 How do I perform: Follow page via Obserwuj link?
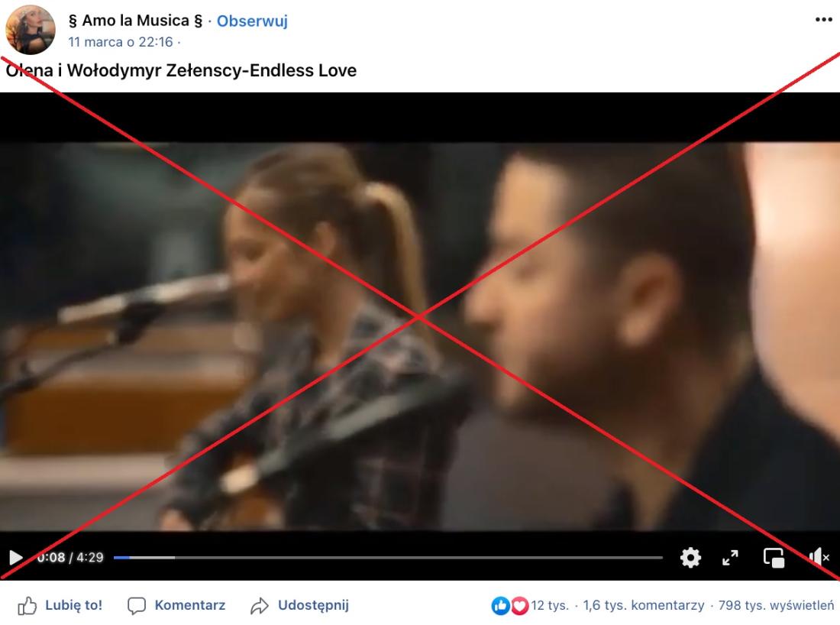click(252, 21)
